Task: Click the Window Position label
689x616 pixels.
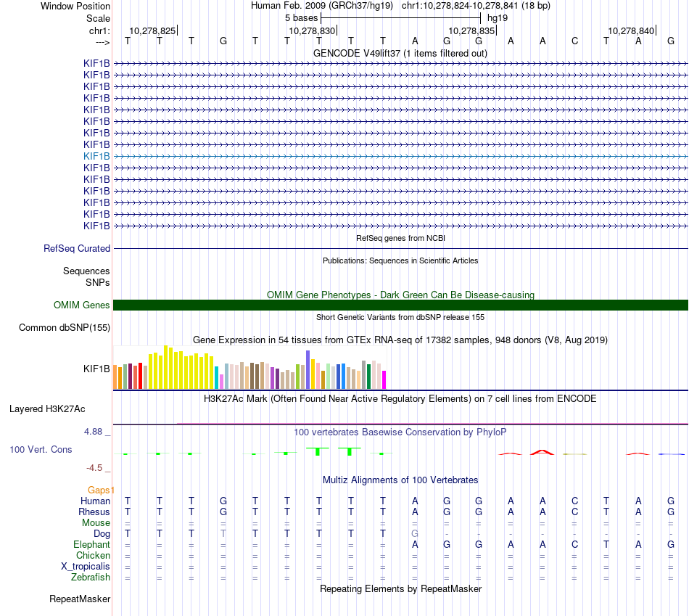Action: click(x=75, y=6)
